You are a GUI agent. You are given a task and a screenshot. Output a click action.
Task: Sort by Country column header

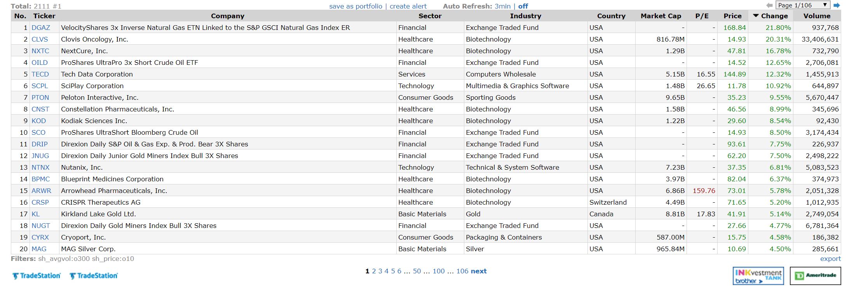coord(611,16)
